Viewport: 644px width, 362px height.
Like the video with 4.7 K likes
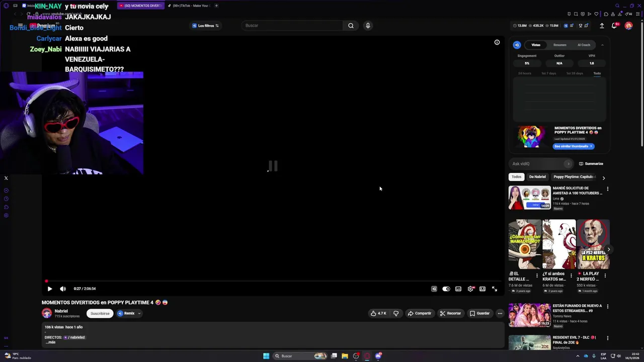(378, 313)
